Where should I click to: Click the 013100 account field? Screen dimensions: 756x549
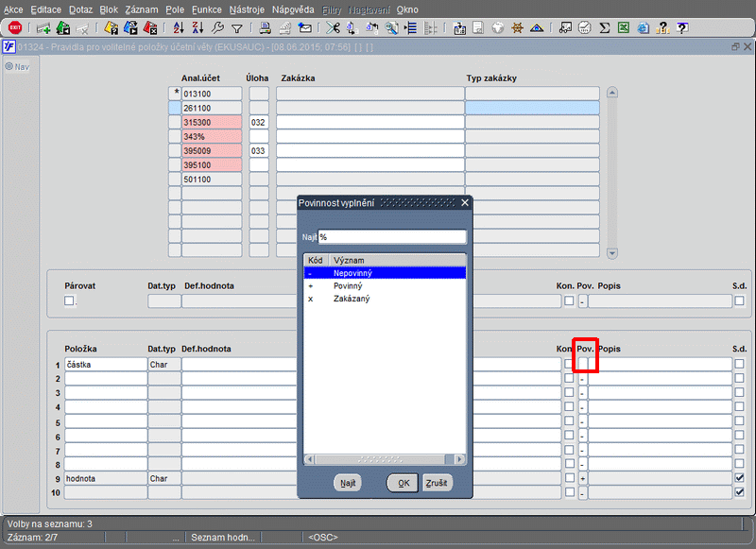(211, 94)
